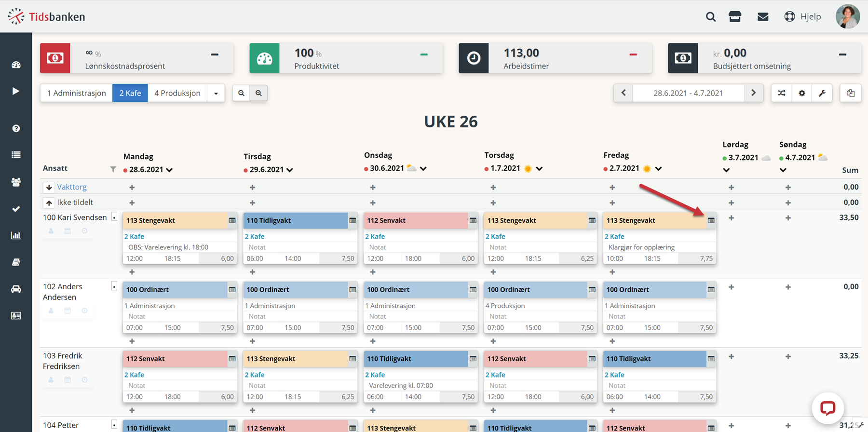Open Fredrik Fredriksen's employee options toggle
The image size is (868, 432).
[x=114, y=356]
